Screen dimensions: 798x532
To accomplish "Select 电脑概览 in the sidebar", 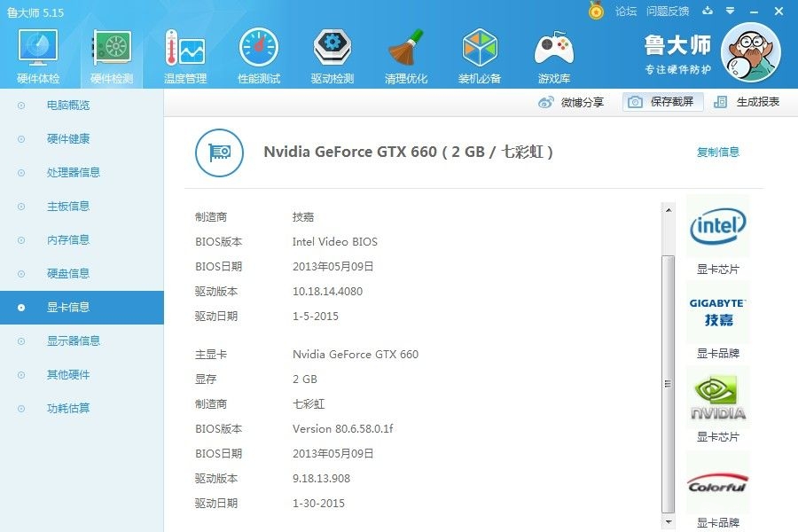I will click(68, 106).
